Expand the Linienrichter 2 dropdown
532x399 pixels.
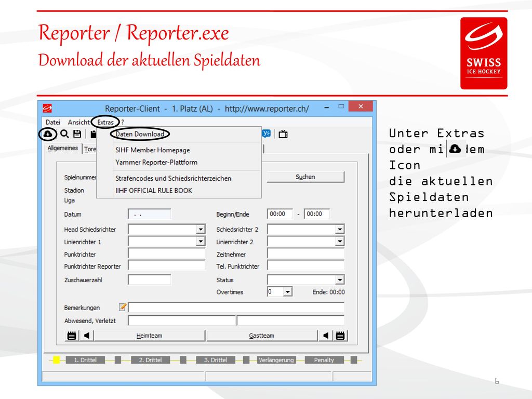pos(340,241)
